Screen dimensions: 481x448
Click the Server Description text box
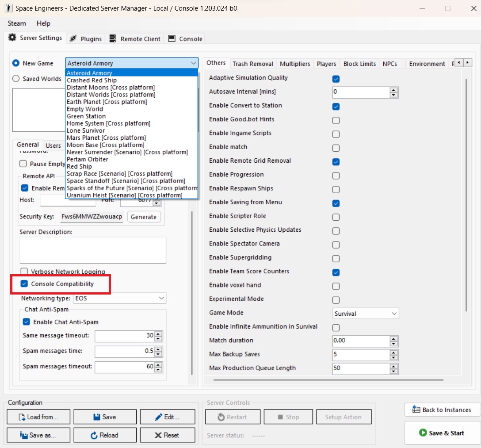point(93,250)
